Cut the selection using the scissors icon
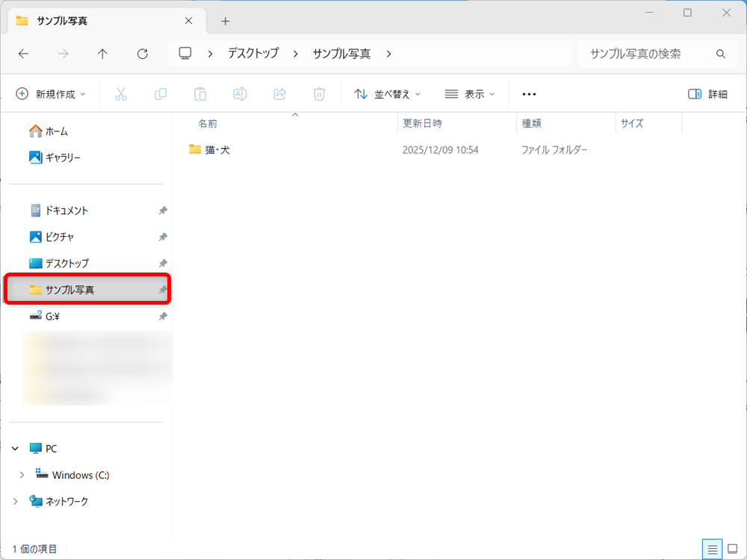The width and height of the screenshot is (747, 560). tap(121, 94)
